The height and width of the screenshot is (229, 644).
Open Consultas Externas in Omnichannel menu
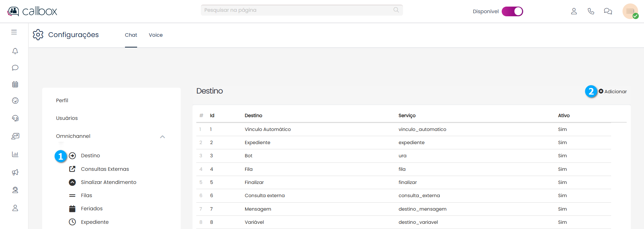105,169
